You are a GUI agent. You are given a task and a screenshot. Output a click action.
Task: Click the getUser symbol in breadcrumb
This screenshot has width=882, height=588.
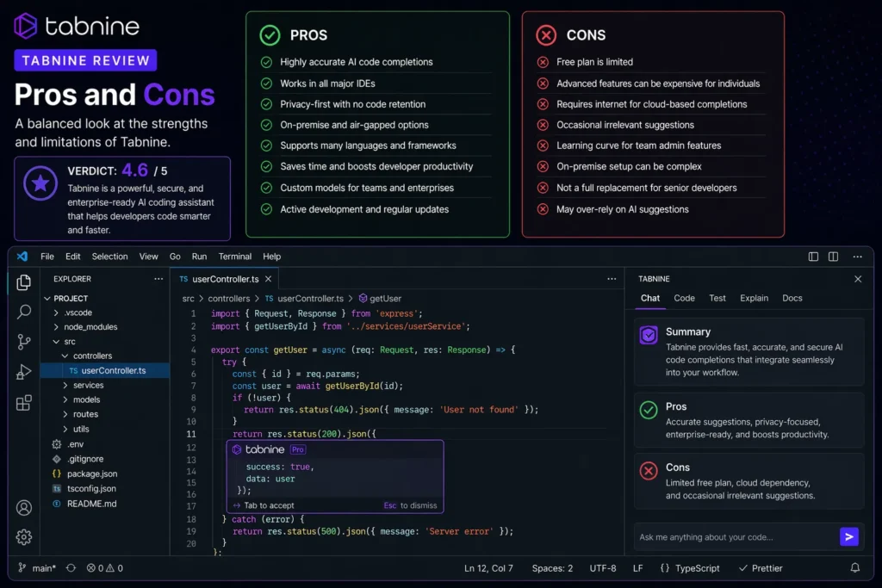pyautogui.click(x=380, y=299)
